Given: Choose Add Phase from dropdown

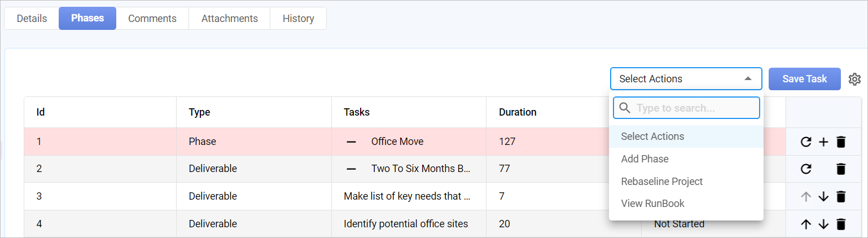Looking at the screenshot, I should pos(645,159).
